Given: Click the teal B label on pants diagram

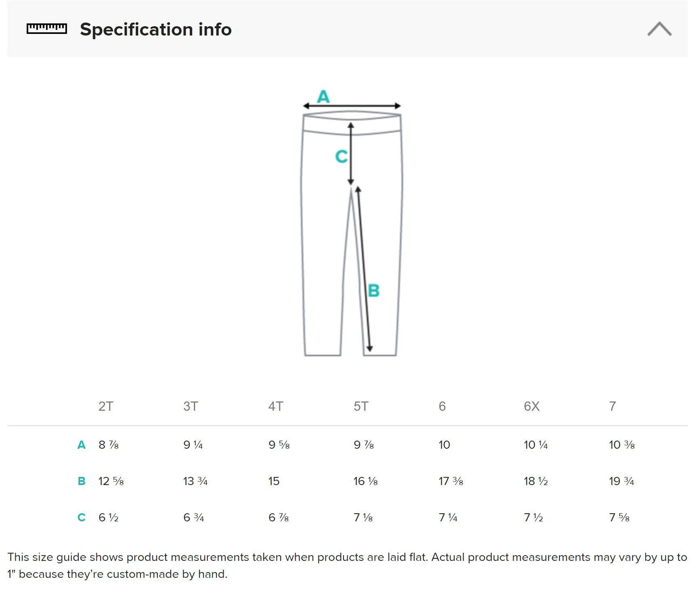Looking at the screenshot, I should pos(373,291).
